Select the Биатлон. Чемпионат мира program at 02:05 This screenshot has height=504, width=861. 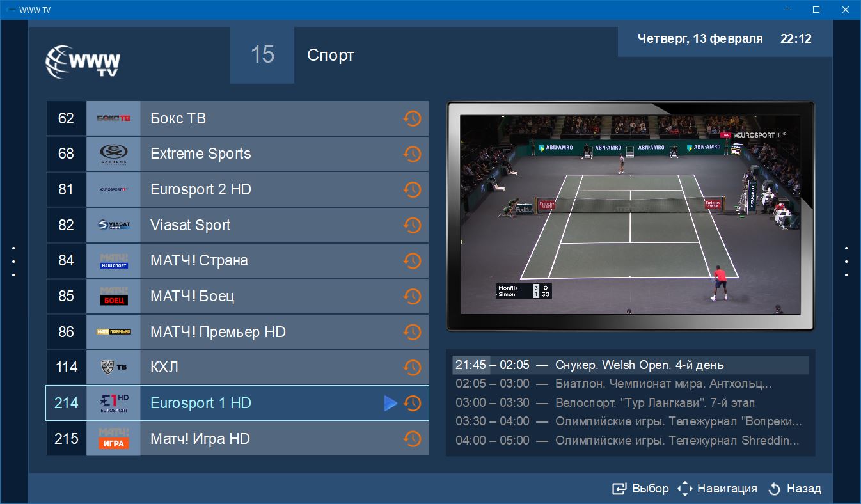(630, 384)
